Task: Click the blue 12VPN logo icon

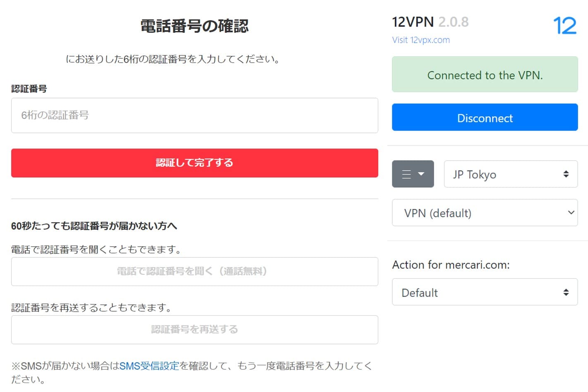Action: (x=565, y=25)
